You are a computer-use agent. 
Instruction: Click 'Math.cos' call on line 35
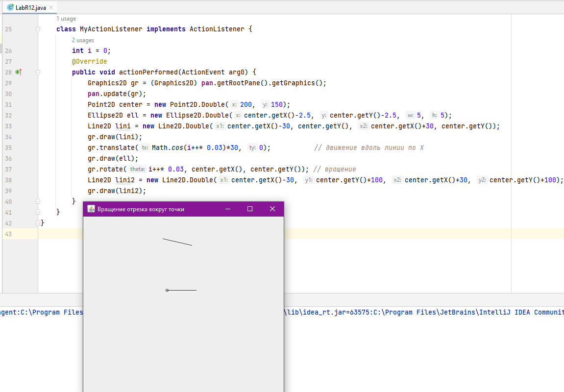(167, 148)
